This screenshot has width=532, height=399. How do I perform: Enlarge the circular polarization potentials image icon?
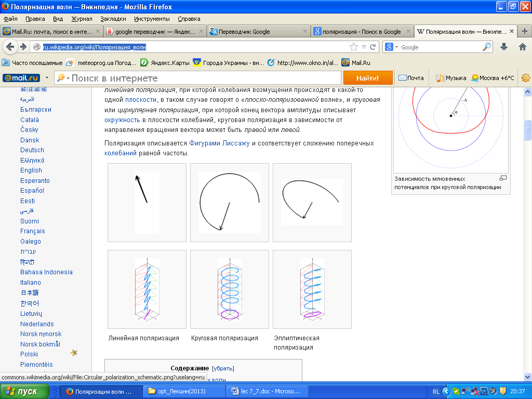[x=503, y=178]
